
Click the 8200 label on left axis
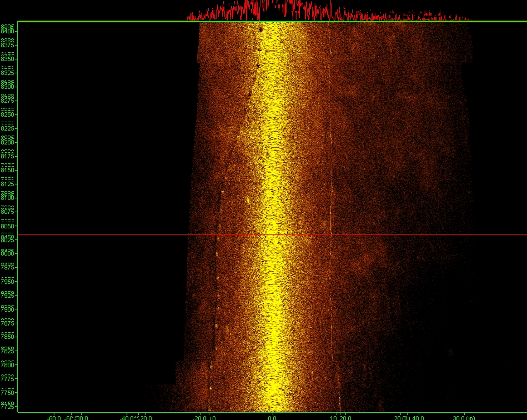8,142
